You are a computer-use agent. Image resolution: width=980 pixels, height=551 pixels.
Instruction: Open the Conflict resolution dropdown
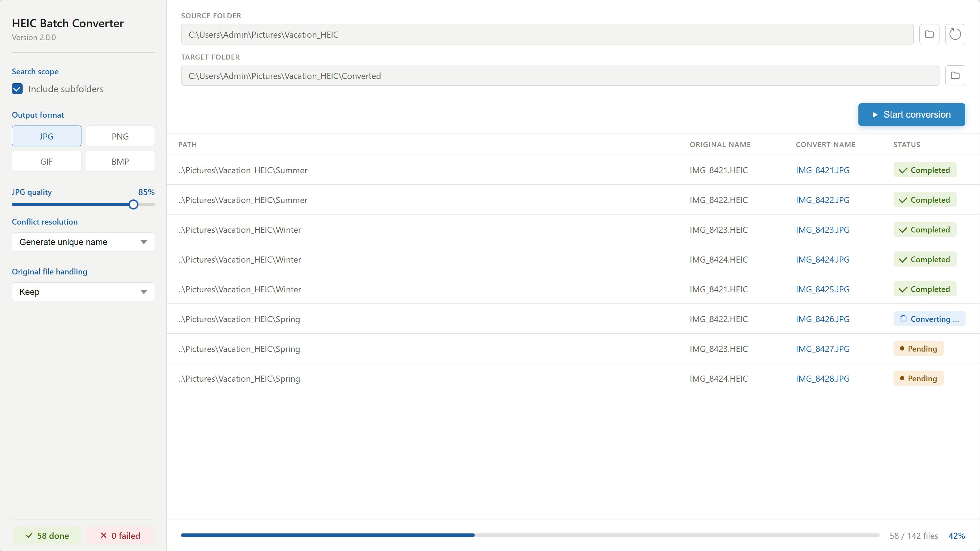[83, 242]
